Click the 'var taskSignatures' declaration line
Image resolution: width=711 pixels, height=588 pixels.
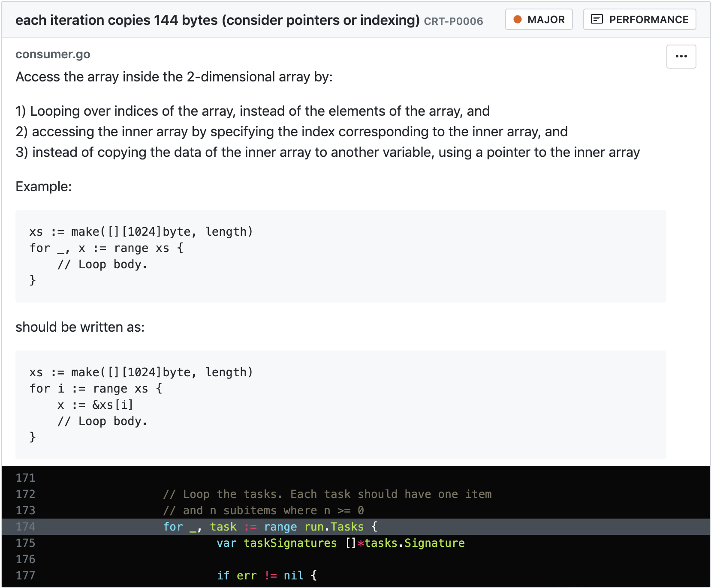(x=340, y=543)
